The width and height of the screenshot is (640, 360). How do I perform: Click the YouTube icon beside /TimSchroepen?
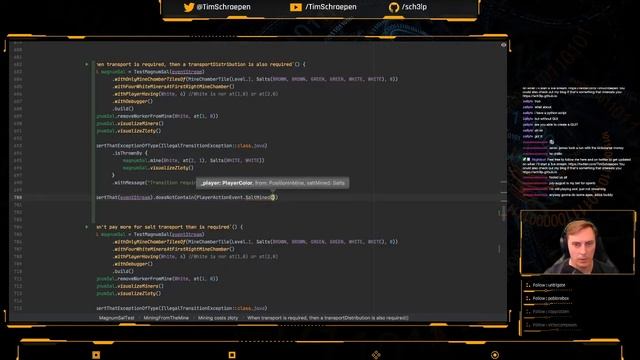(296, 7)
